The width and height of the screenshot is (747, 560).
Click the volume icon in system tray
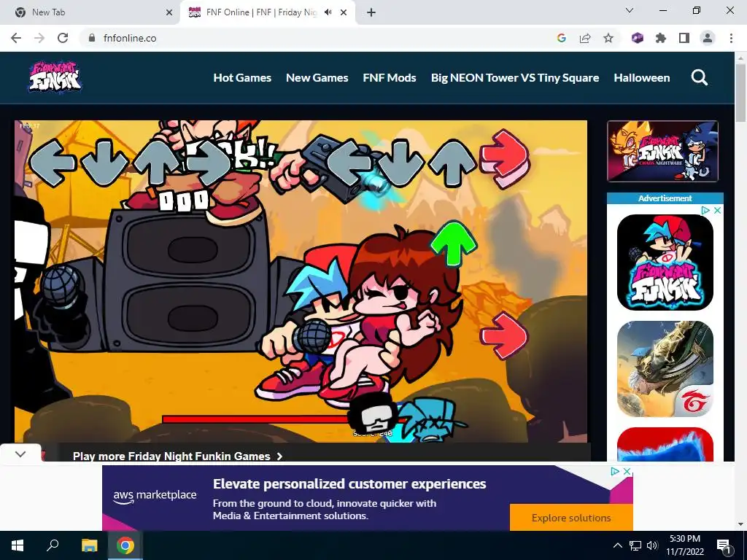pyautogui.click(x=652, y=545)
